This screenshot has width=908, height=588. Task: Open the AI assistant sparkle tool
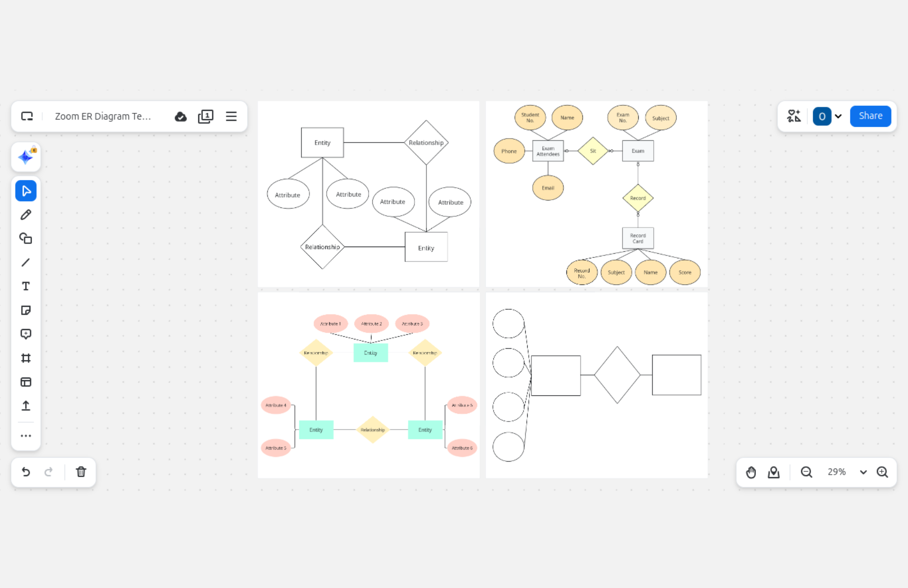click(26, 157)
